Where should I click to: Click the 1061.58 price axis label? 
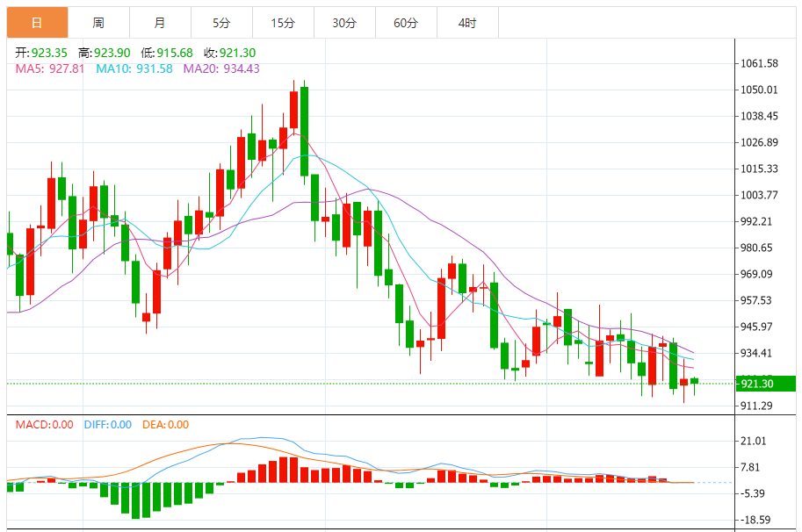click(x=760, y=63)
